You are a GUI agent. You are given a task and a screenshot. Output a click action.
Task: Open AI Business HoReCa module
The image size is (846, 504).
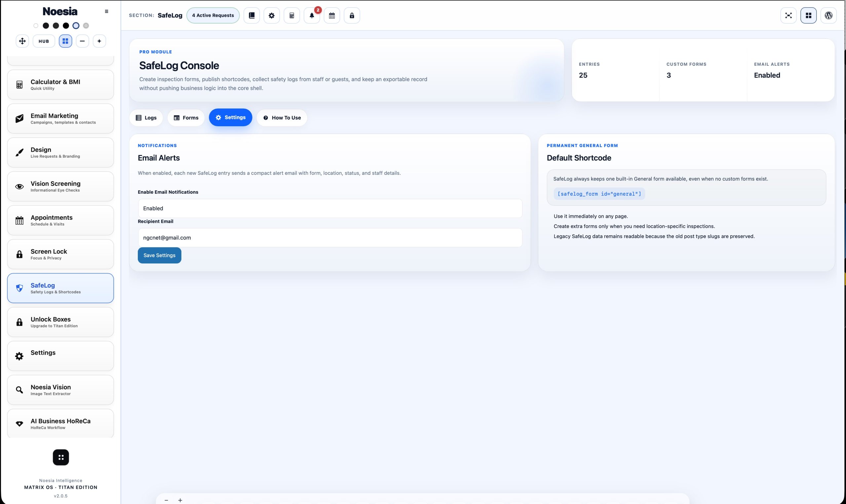[60, 423]
